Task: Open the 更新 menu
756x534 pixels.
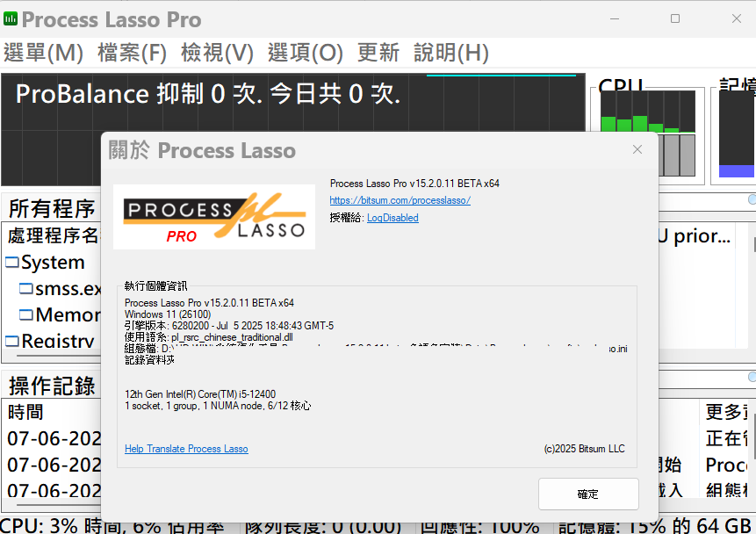Action: (x=378, y=53)
